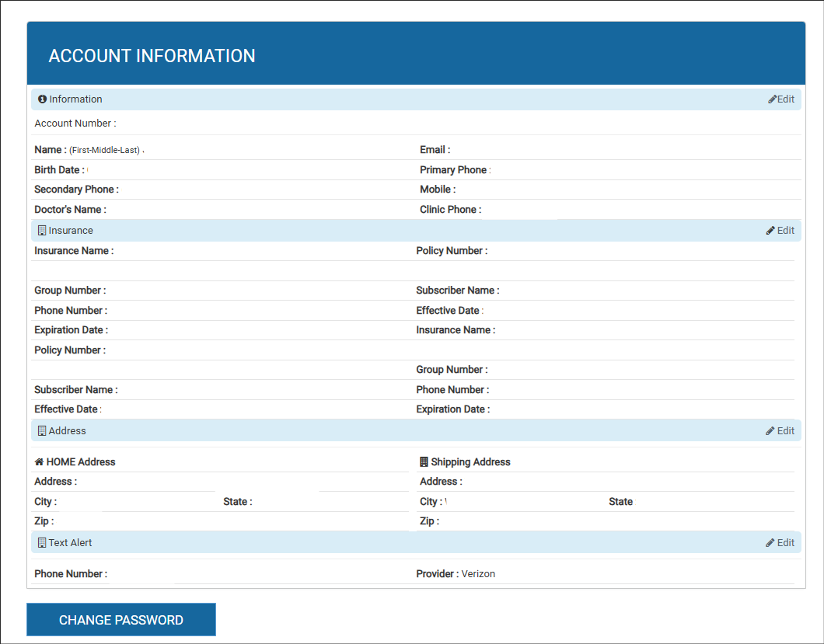
Task: Click the Birth Date label
Action: [x=59, y=169]
